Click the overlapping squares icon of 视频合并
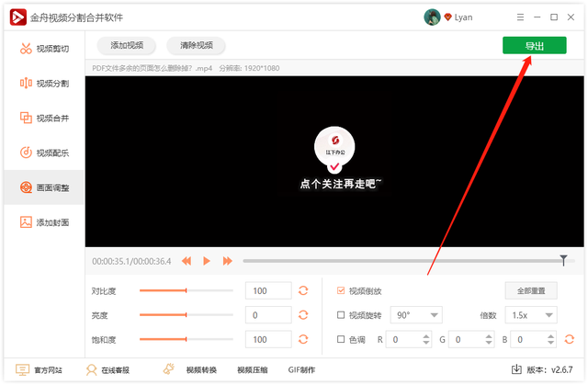Image resolution: width=588 pixels, height=385 pixels. click(x=26, y=118)
